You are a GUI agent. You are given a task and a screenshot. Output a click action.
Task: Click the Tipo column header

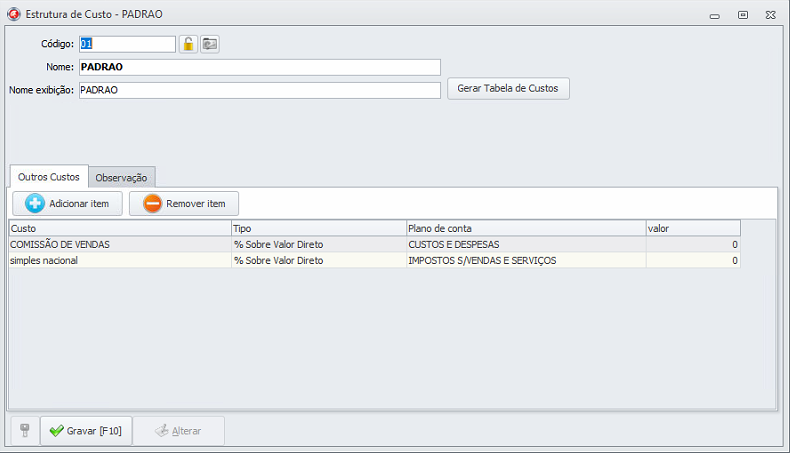point(318,228)
